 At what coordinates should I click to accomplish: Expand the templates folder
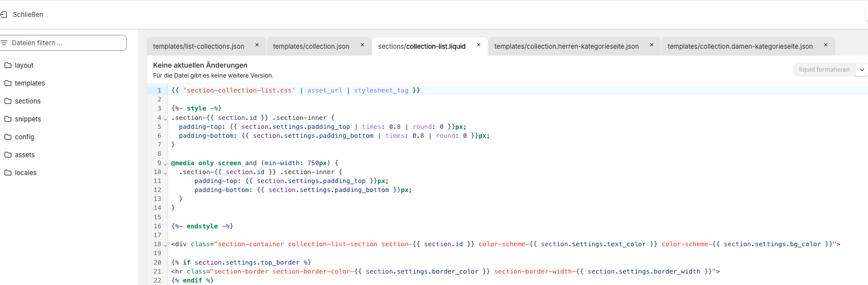coord(29,83)
